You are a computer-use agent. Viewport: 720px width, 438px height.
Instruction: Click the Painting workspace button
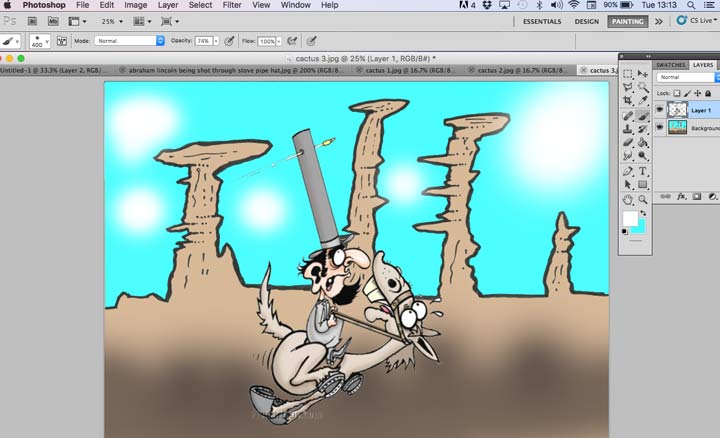(x=628, y=21)
